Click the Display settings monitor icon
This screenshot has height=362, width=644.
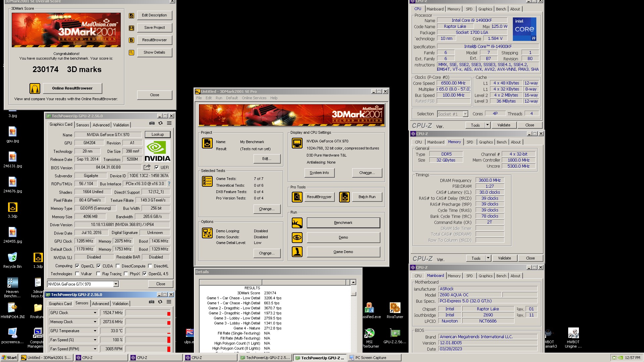click(x=297, y=143)
